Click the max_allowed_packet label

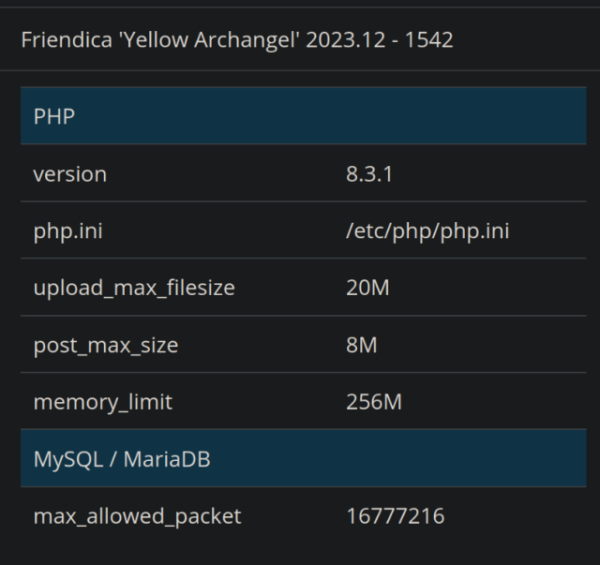[x=137, y=516]
